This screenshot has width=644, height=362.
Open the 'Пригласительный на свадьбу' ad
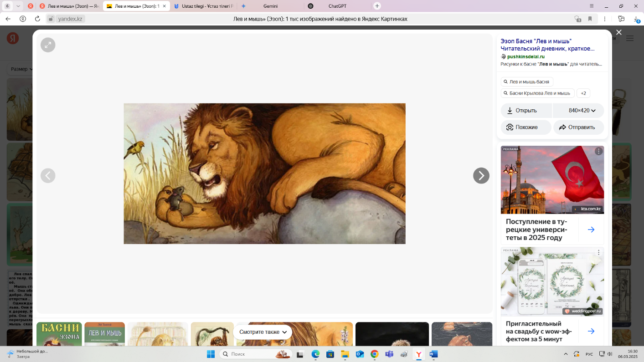pyautogui.click(x=539, y=331)
